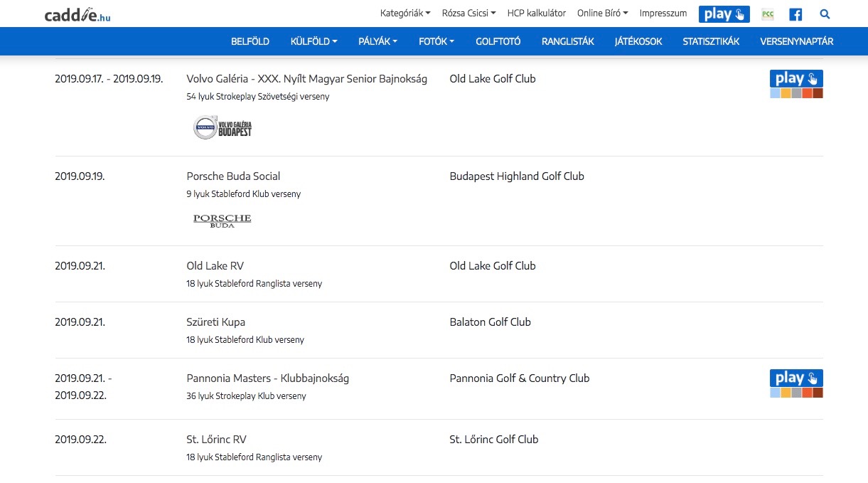The image size is (868, 483).
Task: Click '9 lyuk Stableford Klub verseny'
Action: [x=244, y=194]
